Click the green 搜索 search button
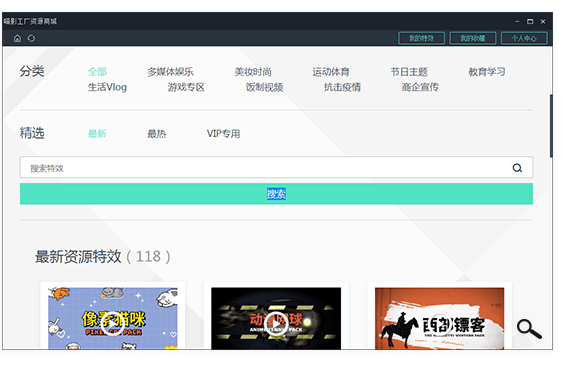Viewport: 563px width, 366px height. (x=276, y=194)
